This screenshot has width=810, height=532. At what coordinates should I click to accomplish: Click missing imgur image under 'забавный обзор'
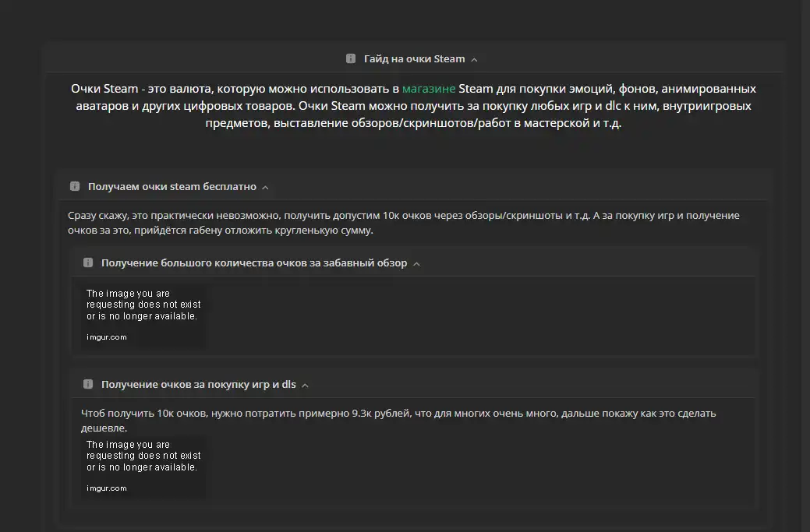click(143, 315)
